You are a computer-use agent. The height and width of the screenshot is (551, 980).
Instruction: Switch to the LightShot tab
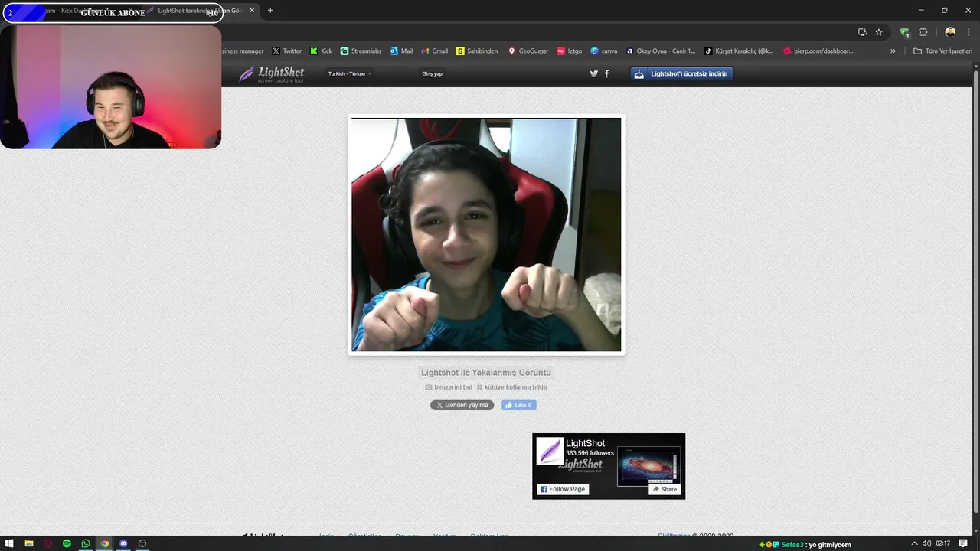click(199, 11)
